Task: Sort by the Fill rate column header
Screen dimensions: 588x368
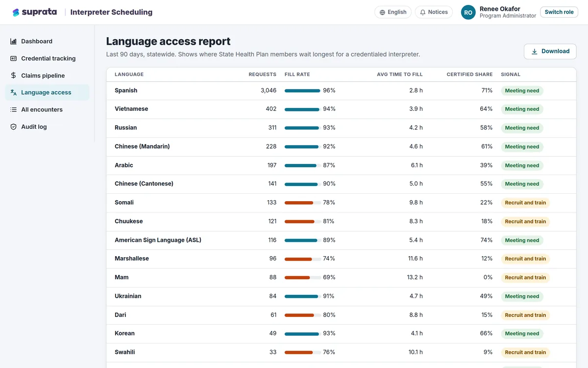Action: point(297,75)
